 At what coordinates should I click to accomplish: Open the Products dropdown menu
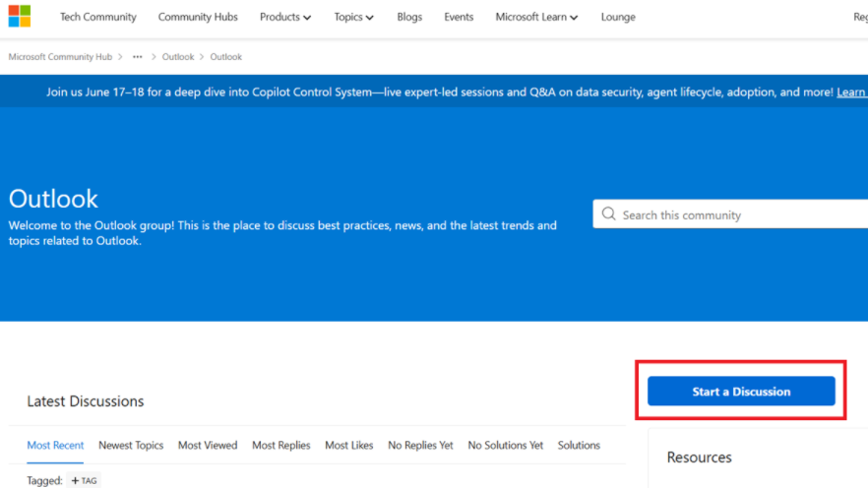pyautogui.click(x=285, y=17)
